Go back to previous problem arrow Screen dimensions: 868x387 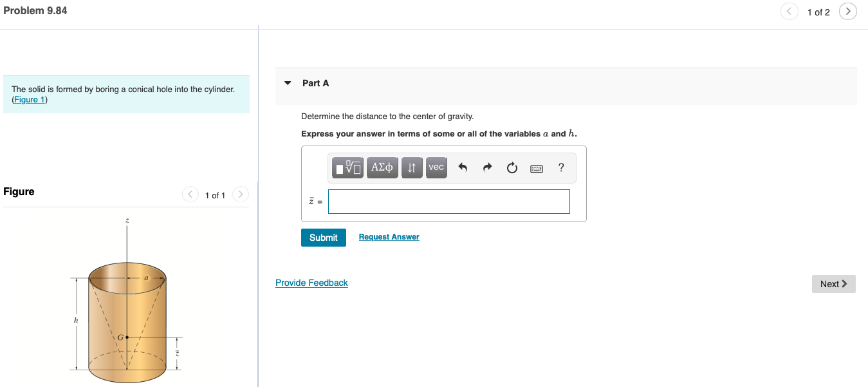[790, 11]
